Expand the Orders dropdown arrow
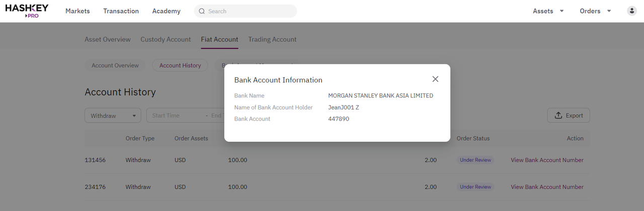The image size is (644, 211). coord(609,11)
